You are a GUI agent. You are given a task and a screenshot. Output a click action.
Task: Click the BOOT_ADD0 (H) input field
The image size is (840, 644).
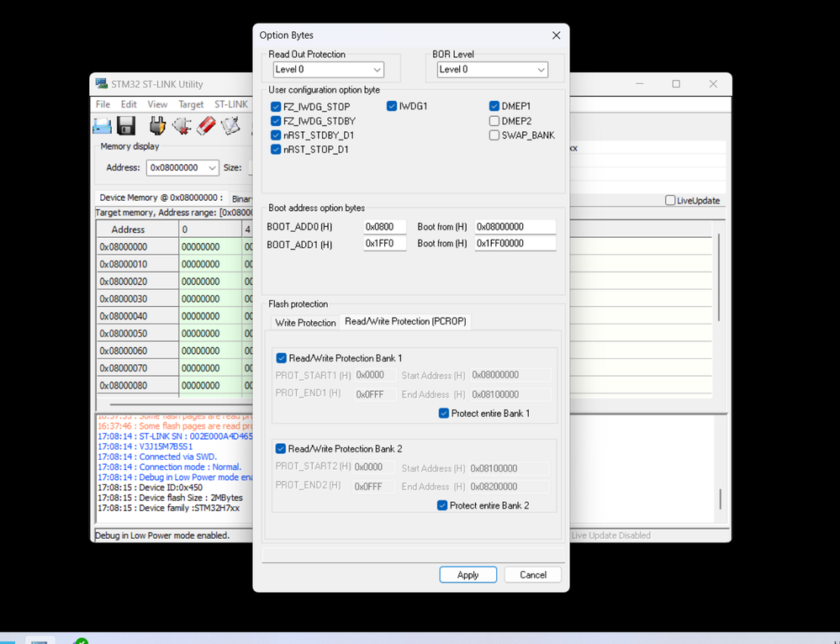pyautogui.click(x=384, y=227)
